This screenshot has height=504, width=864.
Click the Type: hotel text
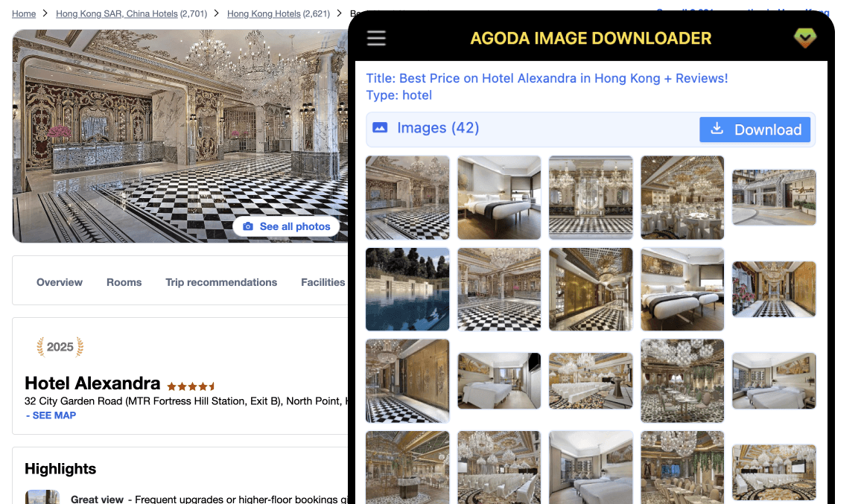click(399, 95)
